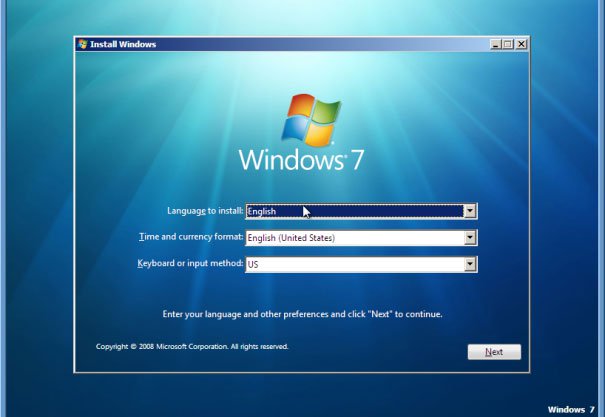Click the Windows flag logo
Image resolution: width=605 pixels, height=417 pixels.
312,120
